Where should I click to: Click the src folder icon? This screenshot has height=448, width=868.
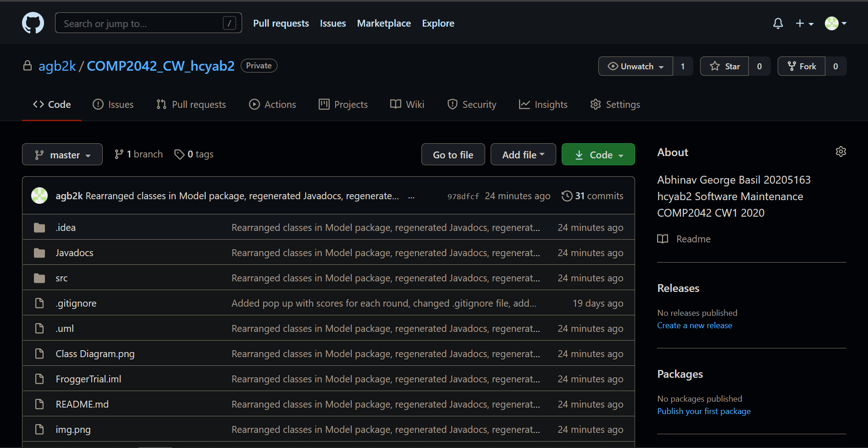[39, 278]
